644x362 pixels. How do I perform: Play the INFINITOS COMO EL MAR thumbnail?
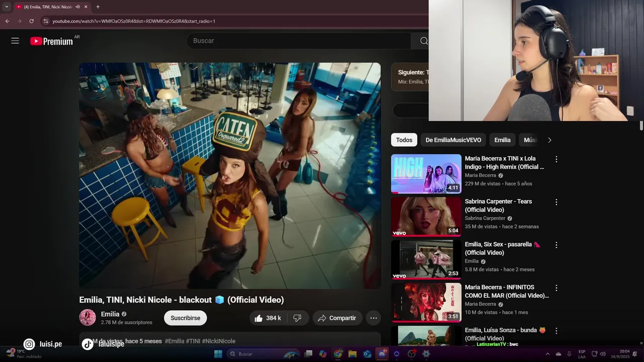[426, 302]
